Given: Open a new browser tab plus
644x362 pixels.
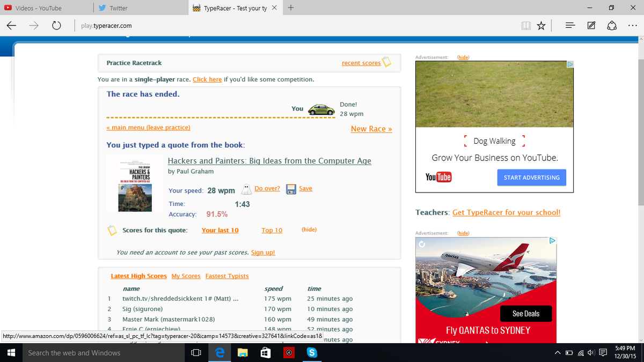Looking at the screenshot, I should pyautogui.click(x=290, y=8).
